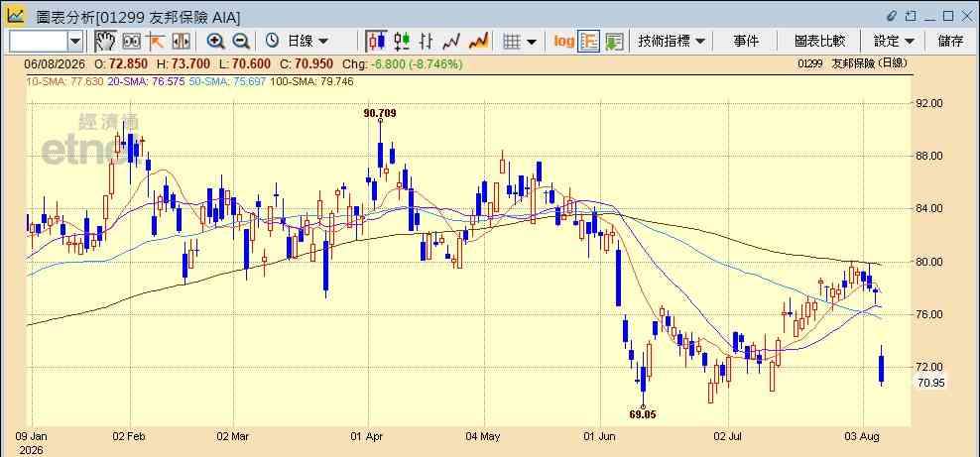Maximize the chart analysis window
The height and width of the screenshot is (457, 980).
point(948,16)
